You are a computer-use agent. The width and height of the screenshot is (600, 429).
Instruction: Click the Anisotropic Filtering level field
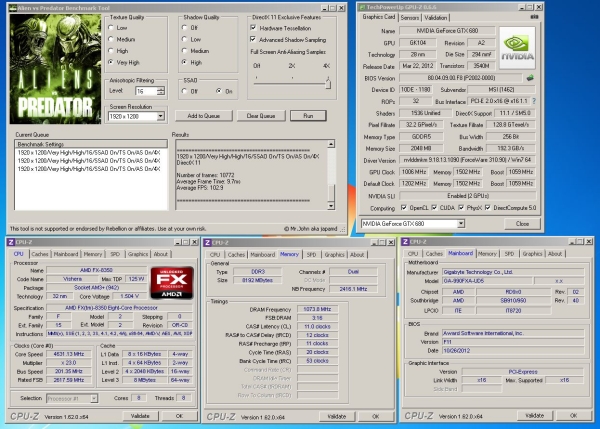pyautogui.click(x=146, y=91)
